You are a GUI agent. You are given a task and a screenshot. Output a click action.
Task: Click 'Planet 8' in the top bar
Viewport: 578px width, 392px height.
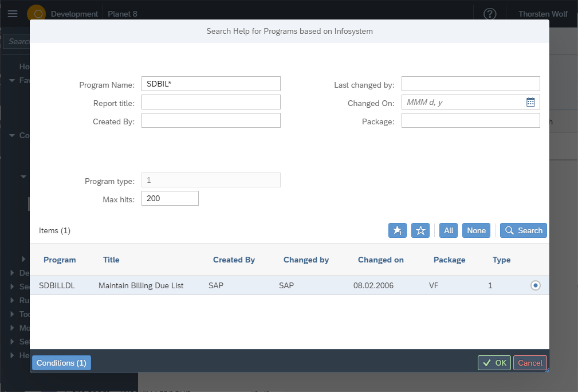(122, 13)
